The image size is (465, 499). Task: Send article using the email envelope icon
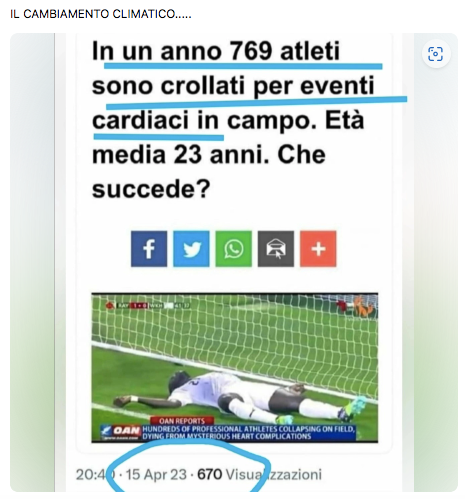coord(276,249)
